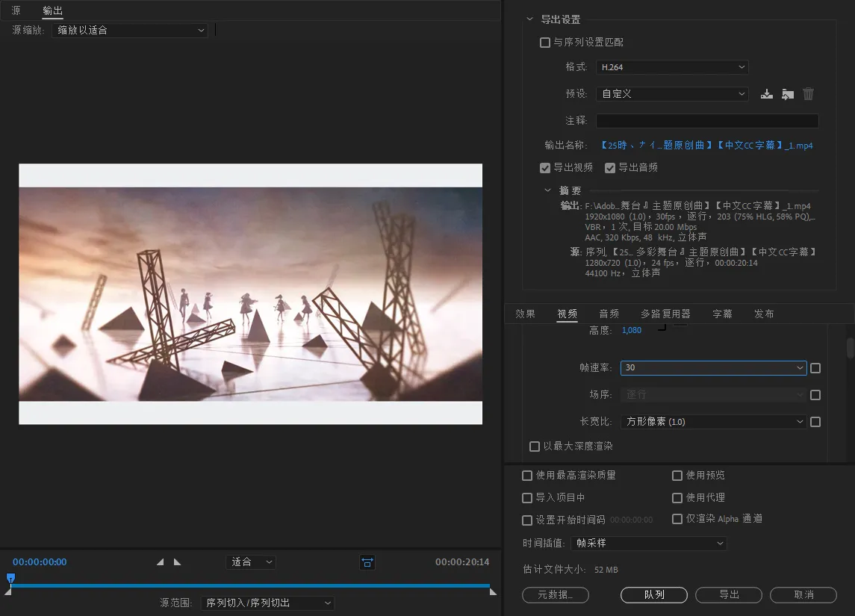
Task: Open the 效果 tab
Action: (525, 314)
